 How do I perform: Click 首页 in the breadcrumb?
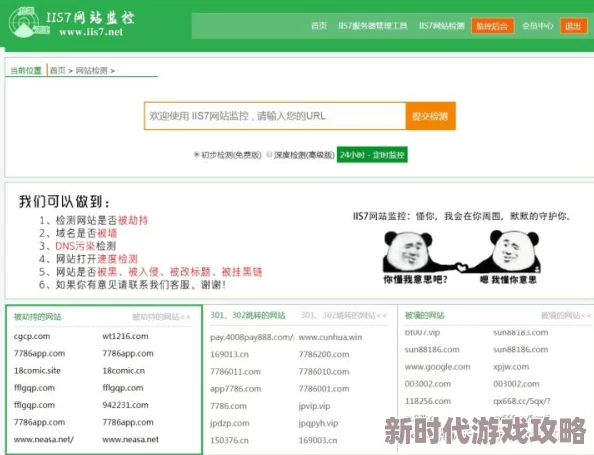pos(58,70)
